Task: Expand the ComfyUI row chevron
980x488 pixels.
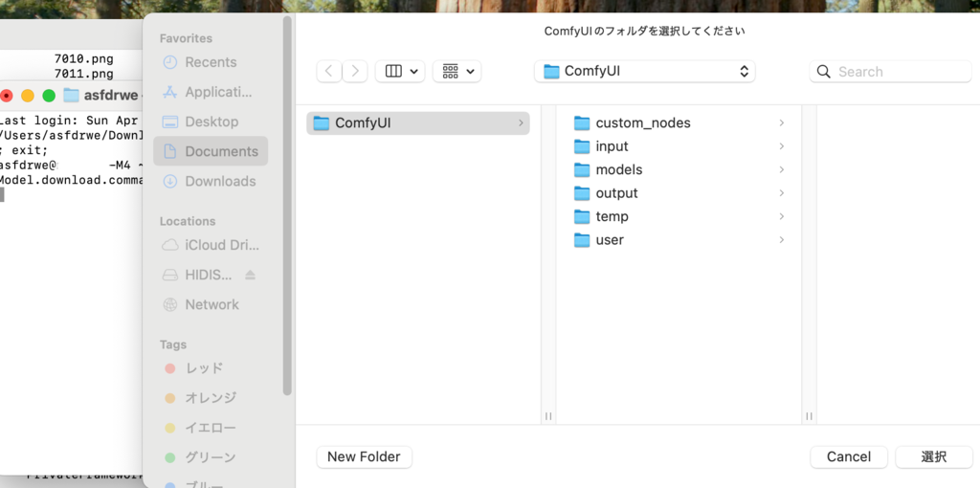Action: (x=521, y=123)
